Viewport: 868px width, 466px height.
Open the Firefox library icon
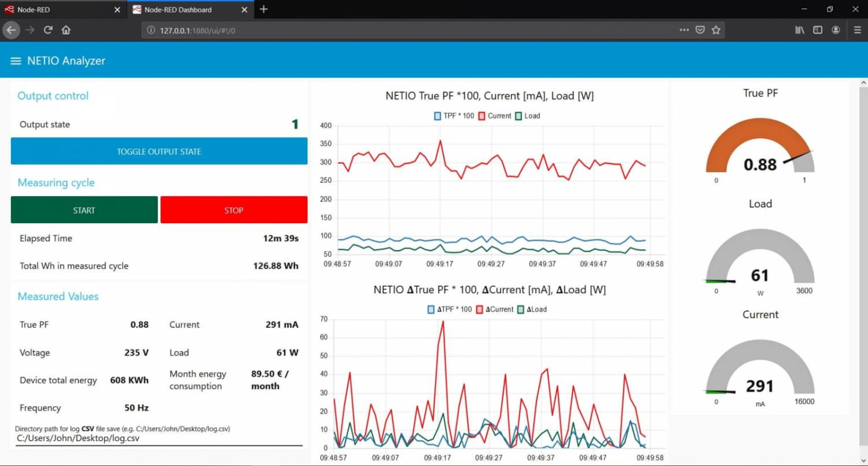pyautogui.click(x=800, y=30)
